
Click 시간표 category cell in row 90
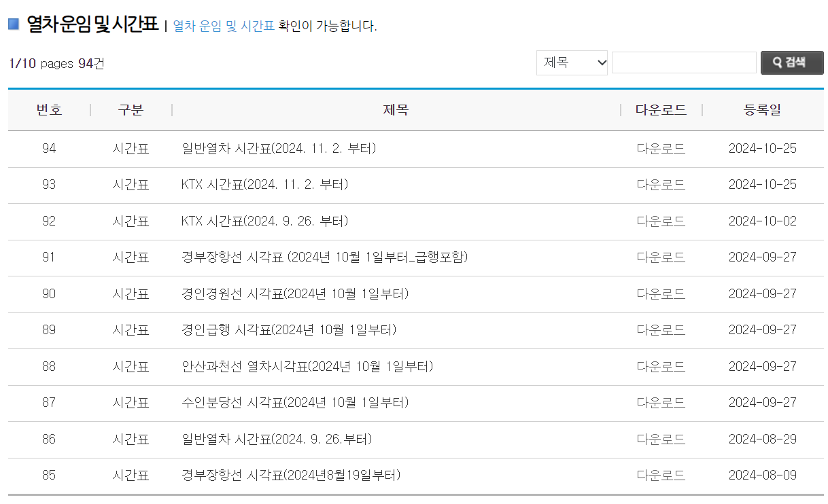point(131,293)
